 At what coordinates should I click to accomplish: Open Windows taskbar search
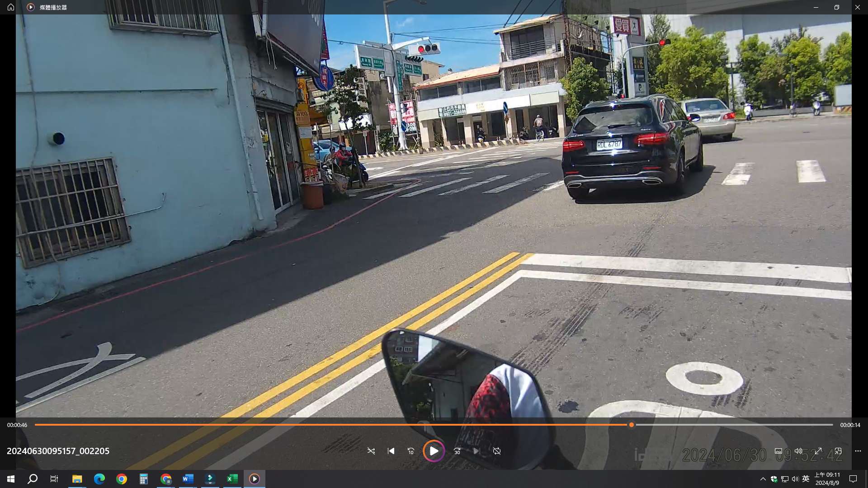click(33, 479)
